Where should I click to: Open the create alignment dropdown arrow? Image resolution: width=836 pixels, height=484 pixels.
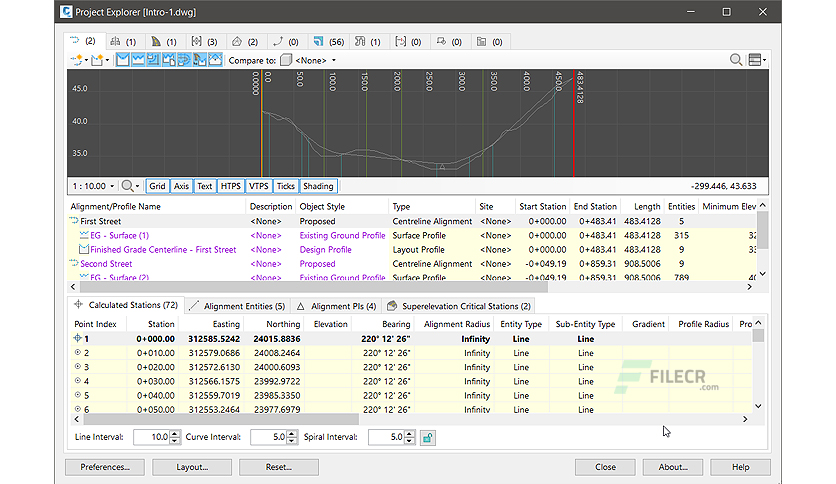(x=86, y=60)
